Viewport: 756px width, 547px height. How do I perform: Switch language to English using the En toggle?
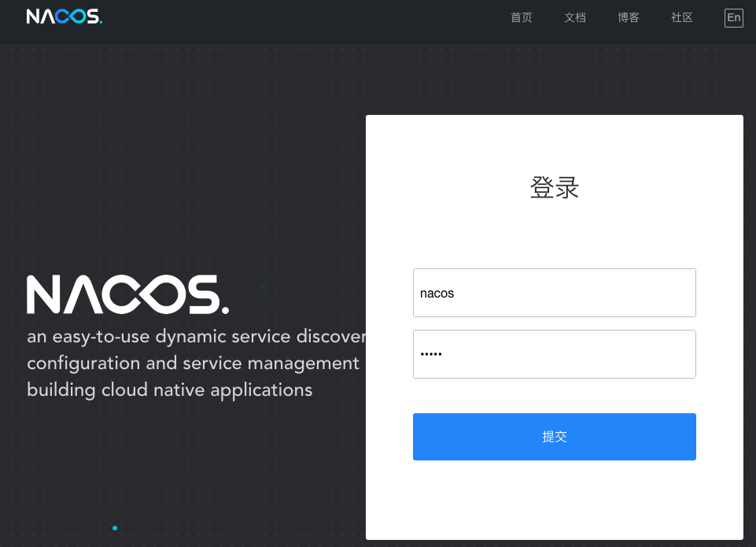click(x=733, y=17)
